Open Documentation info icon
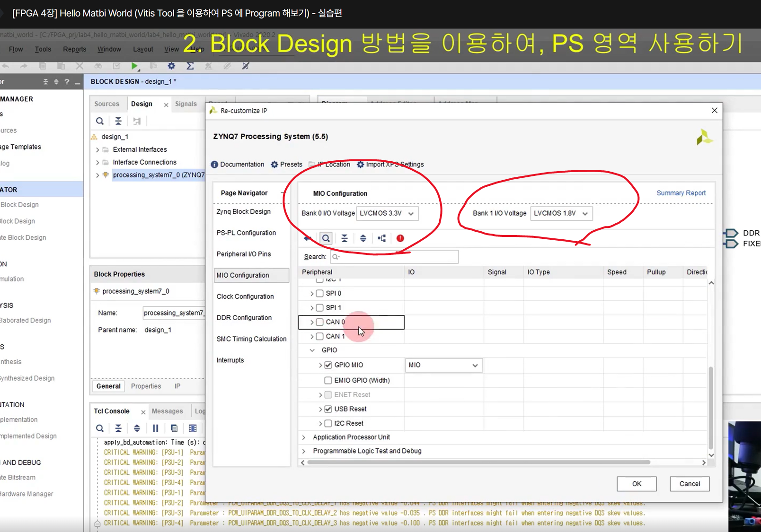The width and height of the screenshot is (761, 532). (x=214, y=165)
